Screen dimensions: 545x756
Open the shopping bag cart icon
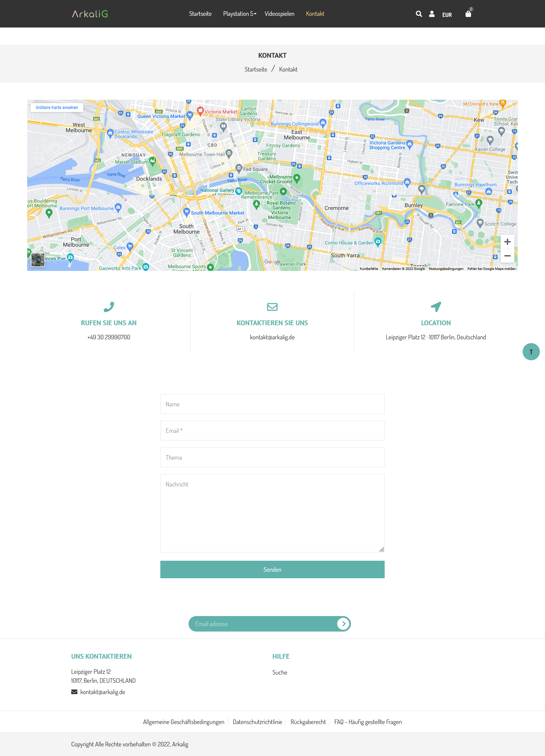468,14
